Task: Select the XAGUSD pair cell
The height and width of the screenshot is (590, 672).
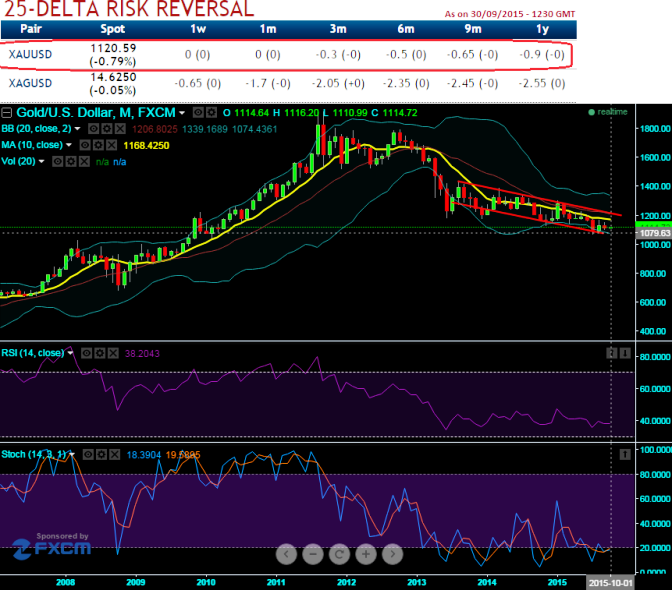Action: [30, 83]
